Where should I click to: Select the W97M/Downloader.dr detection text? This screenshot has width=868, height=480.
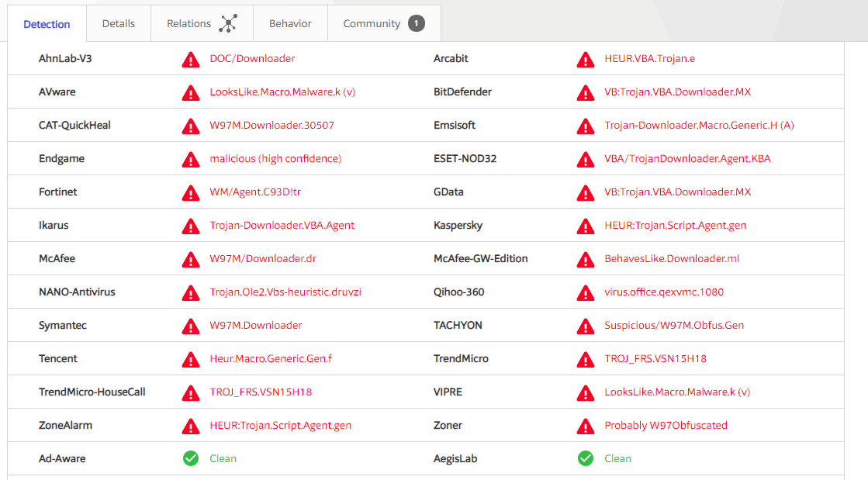pyautogui.click(x=263, y=258)
